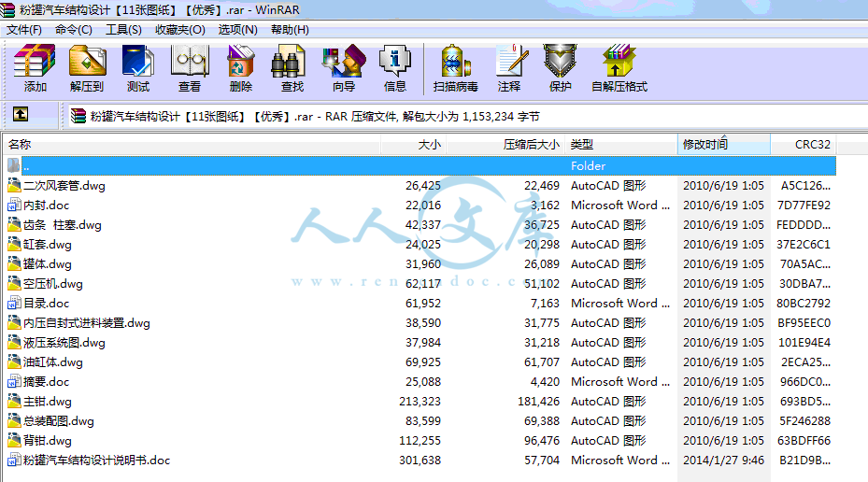Select file 背钳.dwg
The width and height of the screenshot is (868, 482).
(x=48, y=441)
